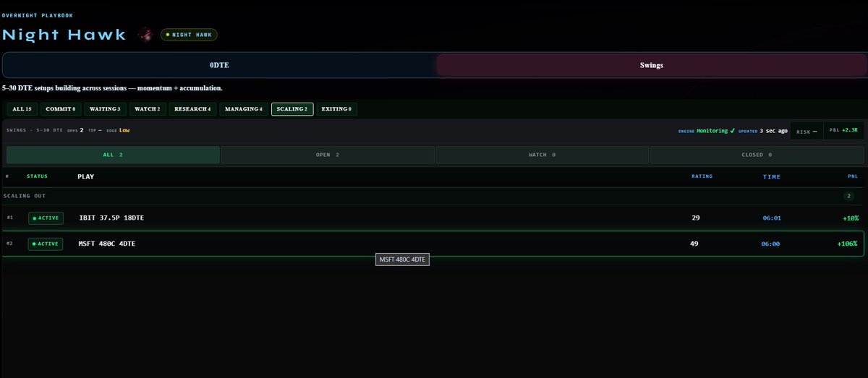Screen dimensions: 868x378
Task: Sort by the PLAY column header
Action: [x=85, y=176]
